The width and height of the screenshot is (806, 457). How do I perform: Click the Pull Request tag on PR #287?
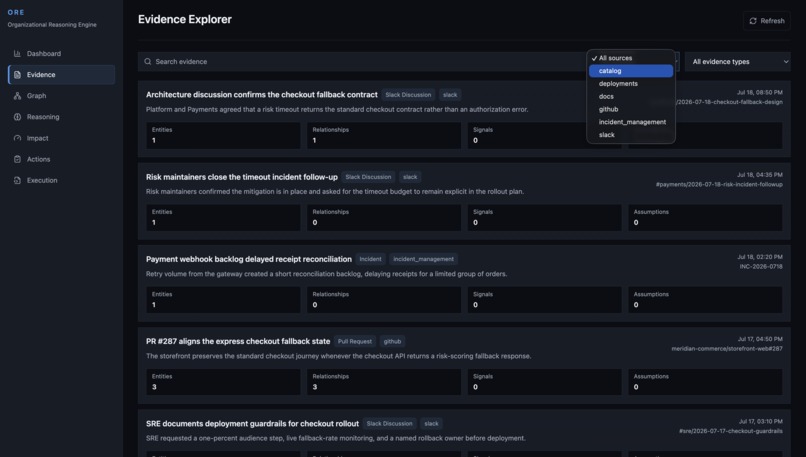pos(355,341)
